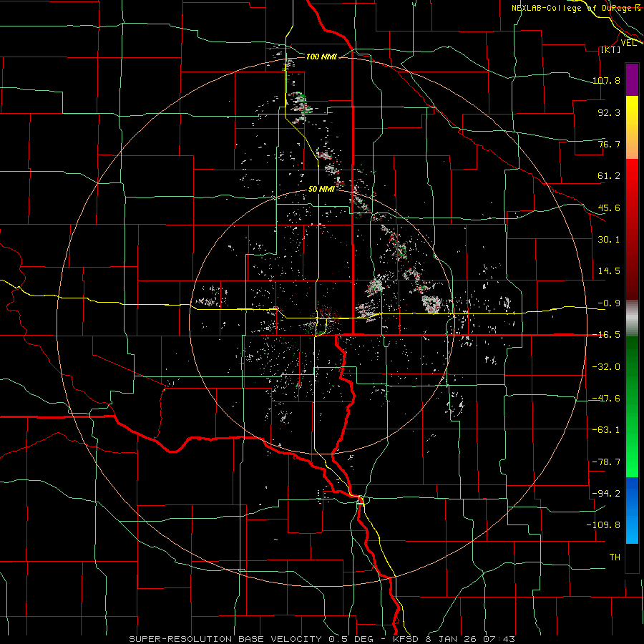Click the [KT] units label
Screen dimensions: 644x644
point(610,49)
